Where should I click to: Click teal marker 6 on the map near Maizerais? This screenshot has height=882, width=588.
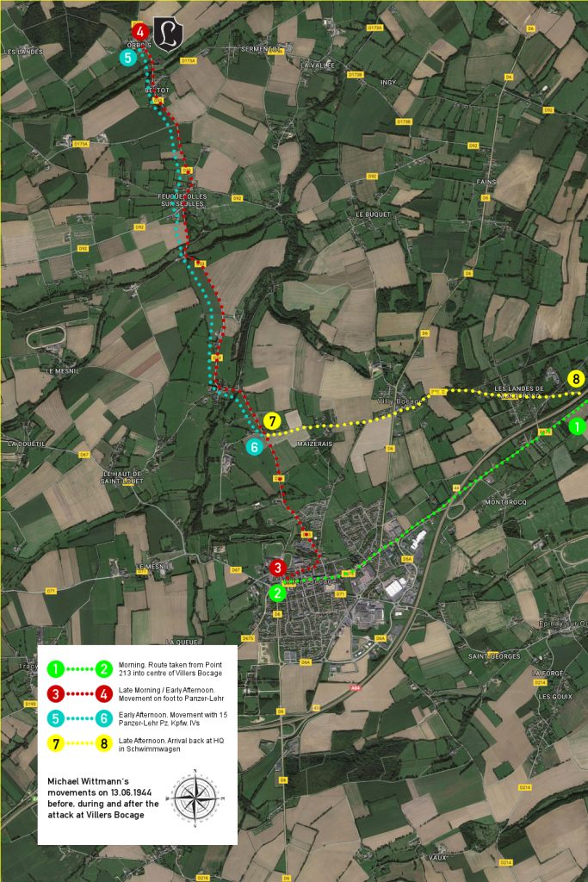(x=255, y=447)
